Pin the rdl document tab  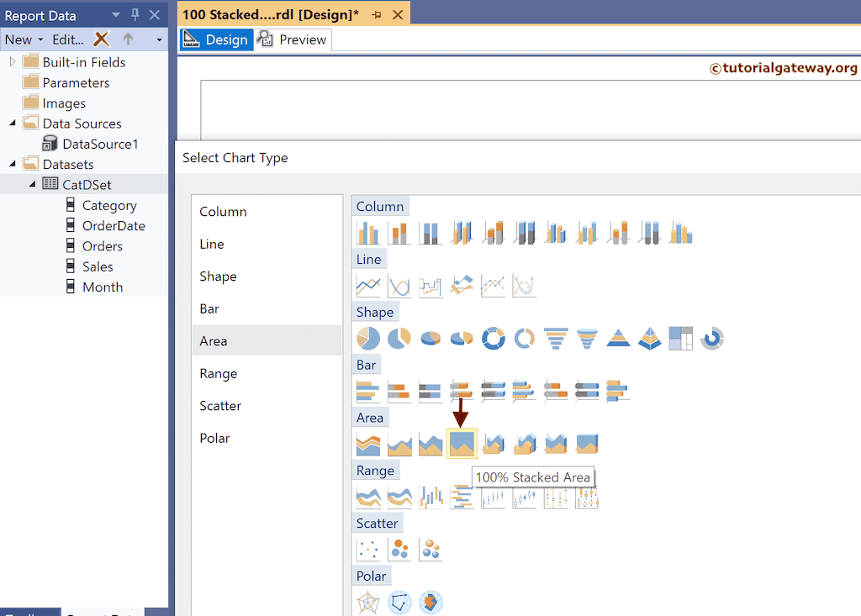[x=377, y=15]
